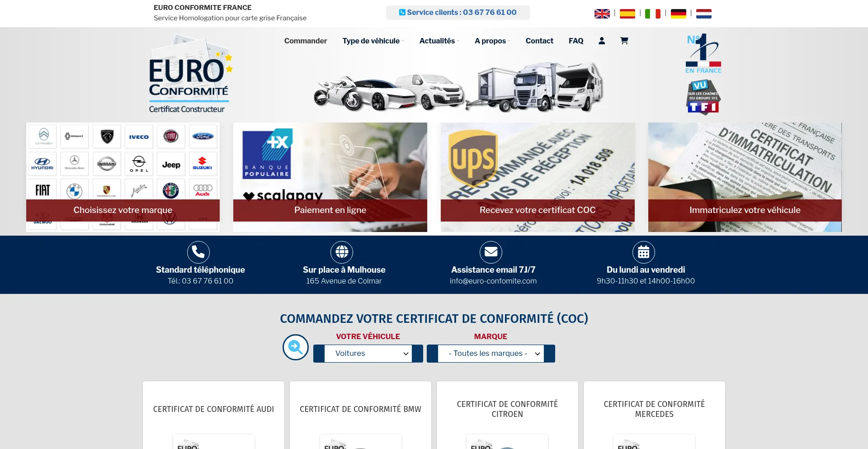The width and height of the screenshot is (868, 449).
Task: Click the envelope email assistance icon
Action: tap(491, 252)
